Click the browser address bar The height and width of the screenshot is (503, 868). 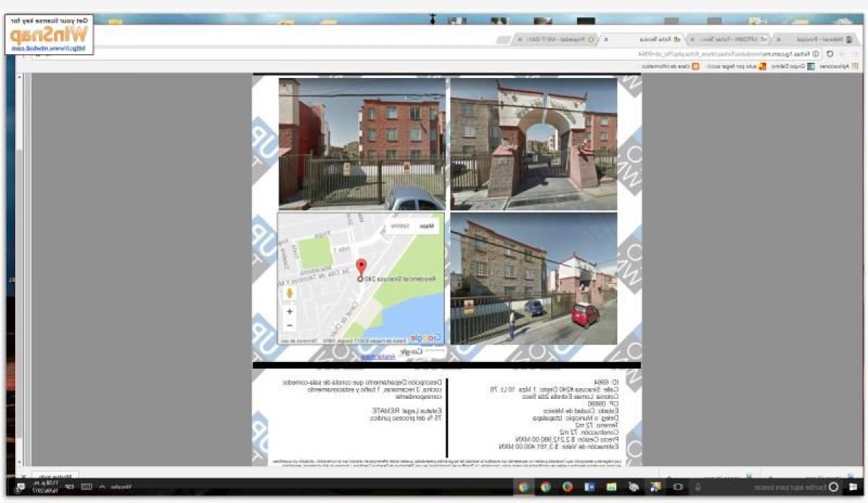click(x=506, y=54)
